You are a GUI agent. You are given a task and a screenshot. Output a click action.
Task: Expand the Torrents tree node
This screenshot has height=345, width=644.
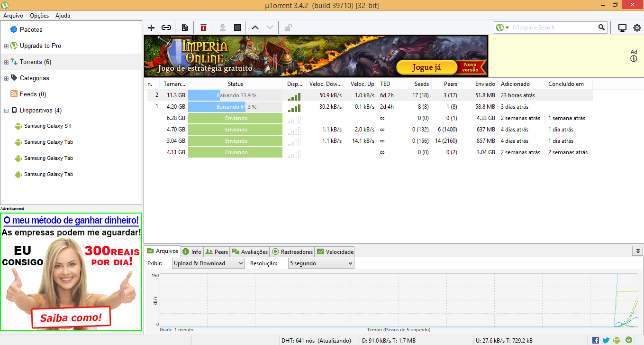click(x=6, y=62)
